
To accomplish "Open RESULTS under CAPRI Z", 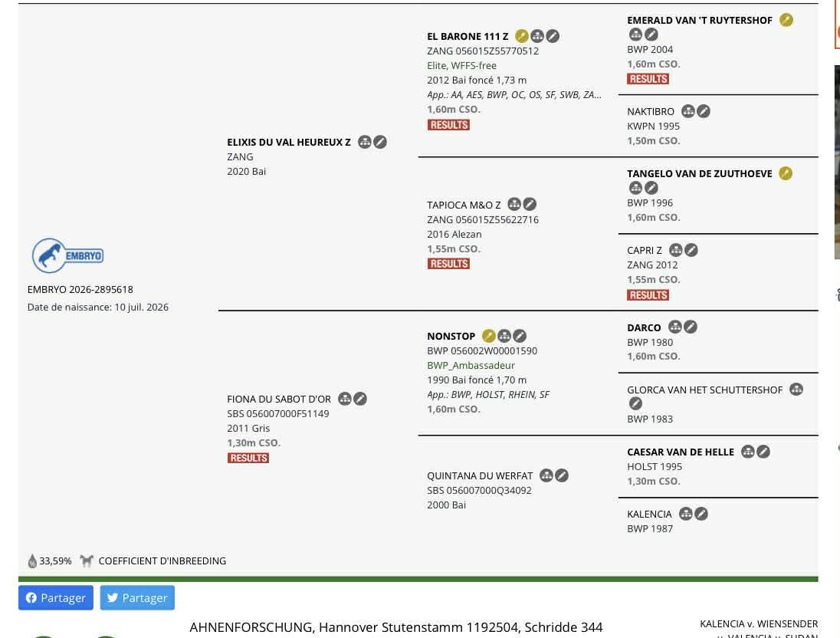I will pos(648,295).
